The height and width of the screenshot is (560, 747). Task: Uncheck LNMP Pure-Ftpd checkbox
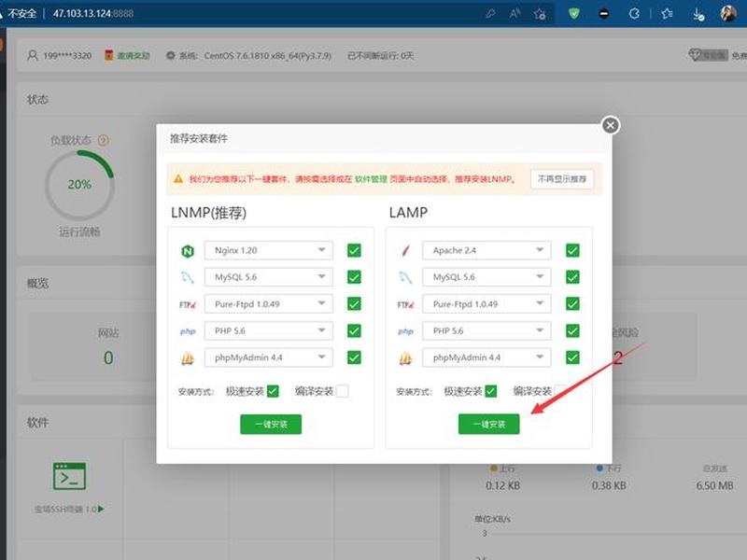(x=354, y=304)
